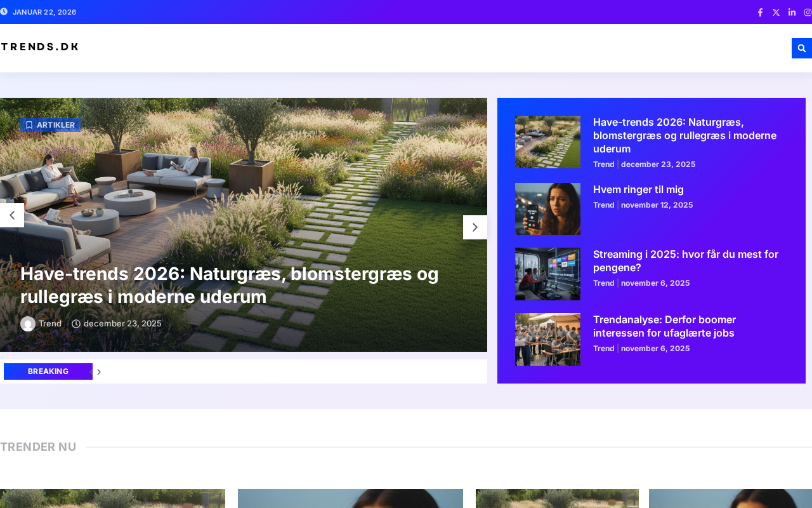Click the streaming screens thumbnail
The width and height of the screenshot is (812, 508).
click(x=547, y=274)
